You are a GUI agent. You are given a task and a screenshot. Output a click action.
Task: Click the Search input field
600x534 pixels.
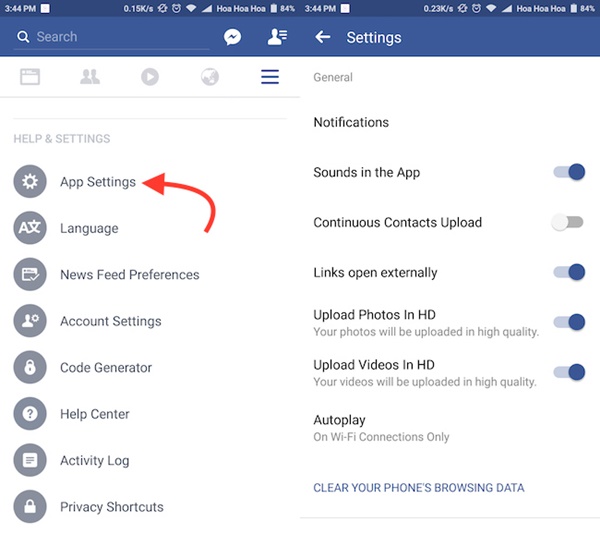[x=111, y=37]
